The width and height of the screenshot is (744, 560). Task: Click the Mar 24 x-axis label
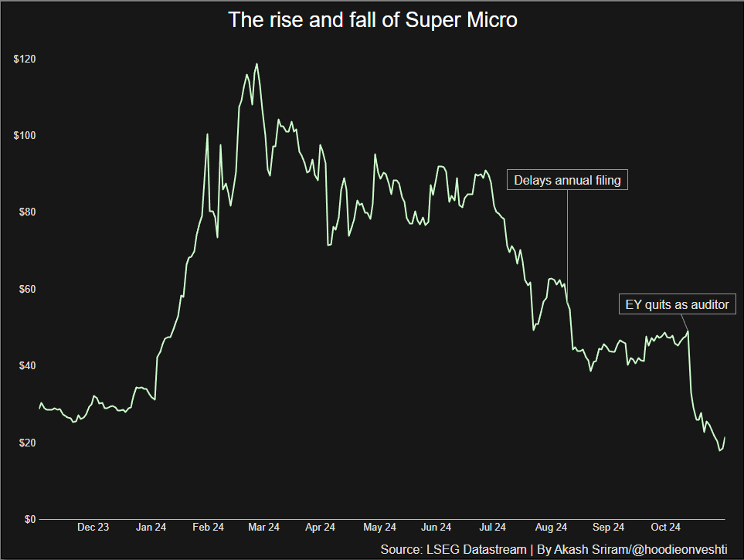click(x=263, y=528)
